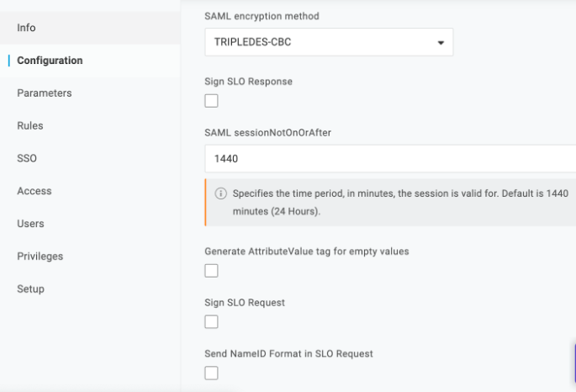This screenshot has height=392, width=576.
Task: Click the SAML encryption method label
Action: [x=262, y=16]
